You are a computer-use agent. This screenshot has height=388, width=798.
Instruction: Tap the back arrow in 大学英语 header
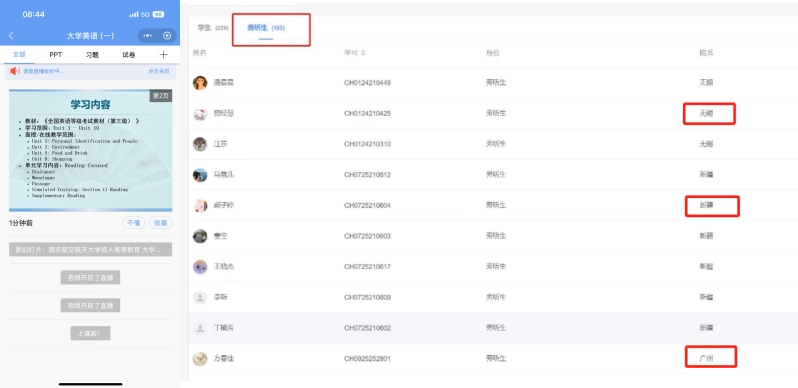click(11, 36)
